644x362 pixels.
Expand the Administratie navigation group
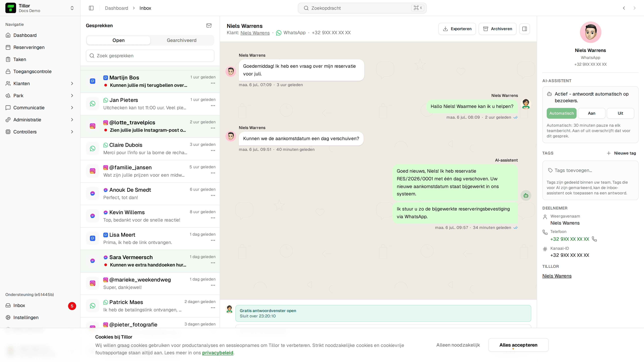click(40, 120)
